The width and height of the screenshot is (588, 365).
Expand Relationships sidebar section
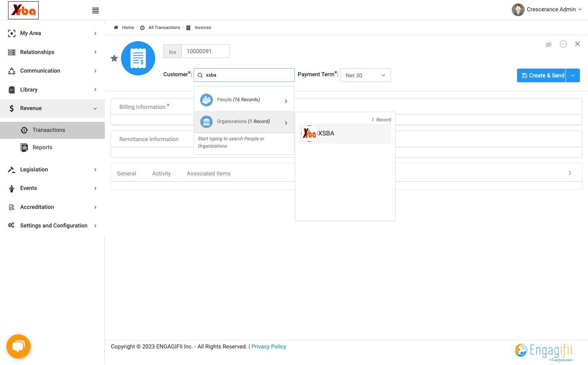52,52
